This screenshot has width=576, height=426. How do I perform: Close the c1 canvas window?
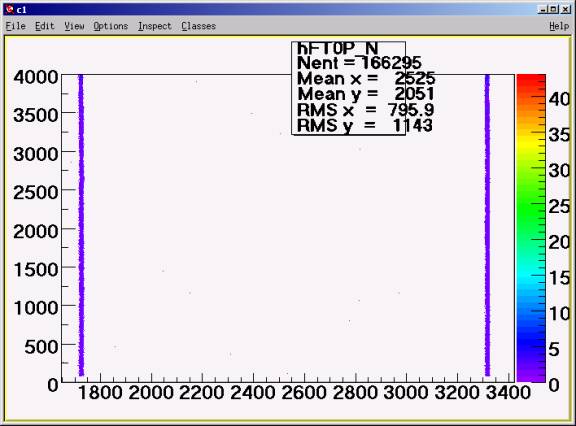click(565, 9)
